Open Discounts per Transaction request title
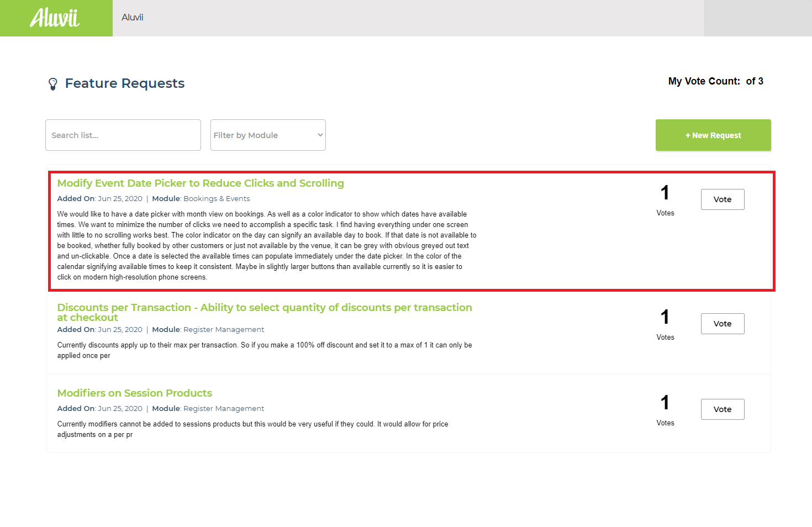 (265, 312)
